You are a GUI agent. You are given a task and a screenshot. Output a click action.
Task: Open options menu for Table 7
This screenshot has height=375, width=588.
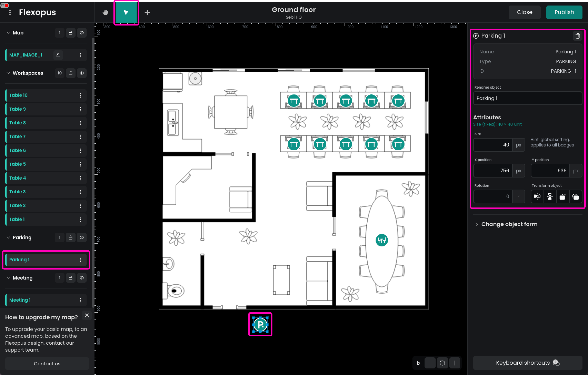pyautogui.click(x=80, y=137)
